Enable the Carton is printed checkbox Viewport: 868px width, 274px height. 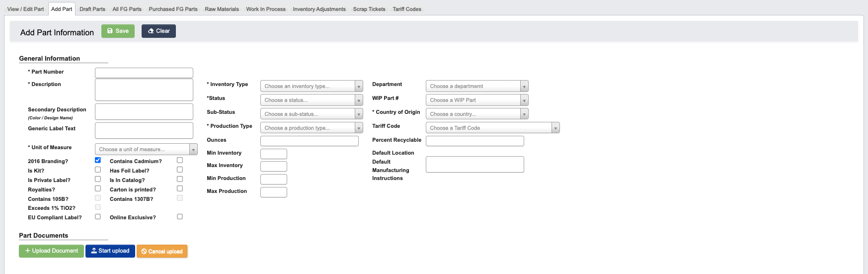pos(180,188)
